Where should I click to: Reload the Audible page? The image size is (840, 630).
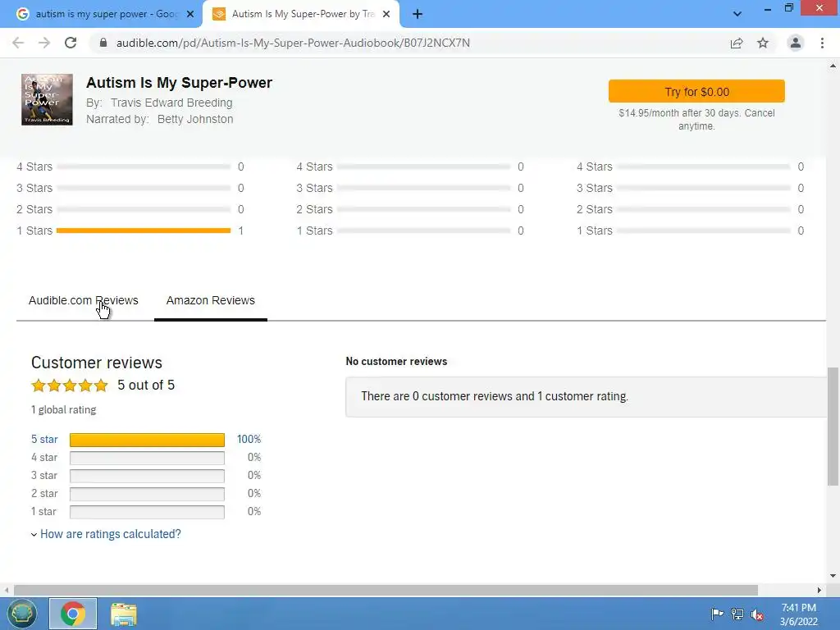[x=71, y=43]
